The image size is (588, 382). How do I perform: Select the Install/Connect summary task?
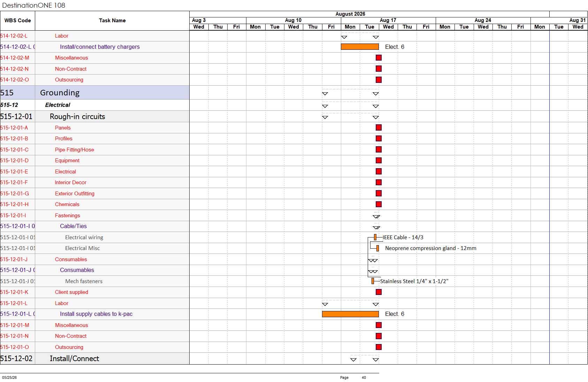(74, 358)
